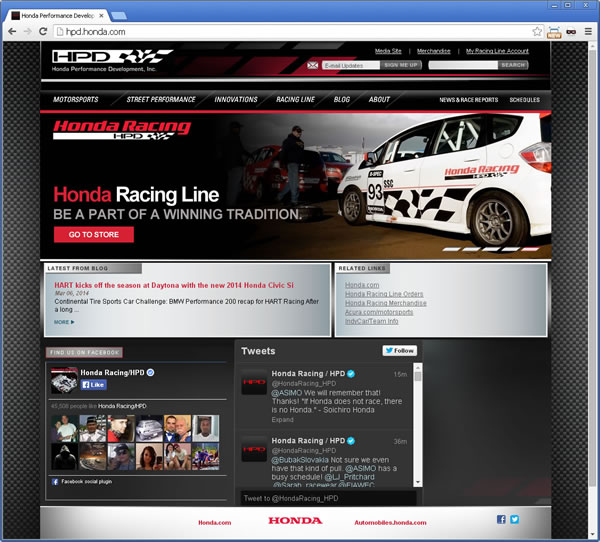The width and height of the screenshot is (600, 542).
Task: Click the Twitter icon in the footer
Action: pos(515,520)
